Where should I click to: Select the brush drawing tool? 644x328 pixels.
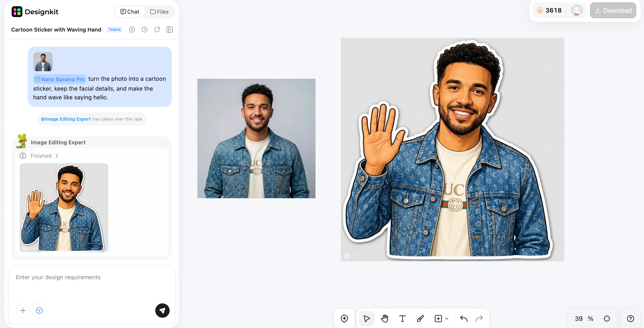click(x=420, y=319)
